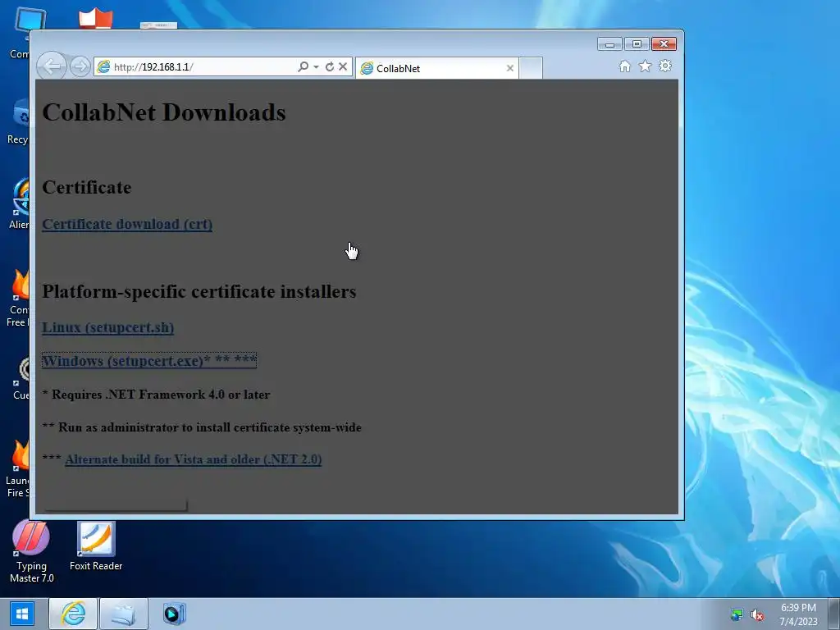This screenshot has width=840, height=630.
Task: Click the Home icon in Internet Explorer
Action: click(624, 66)
